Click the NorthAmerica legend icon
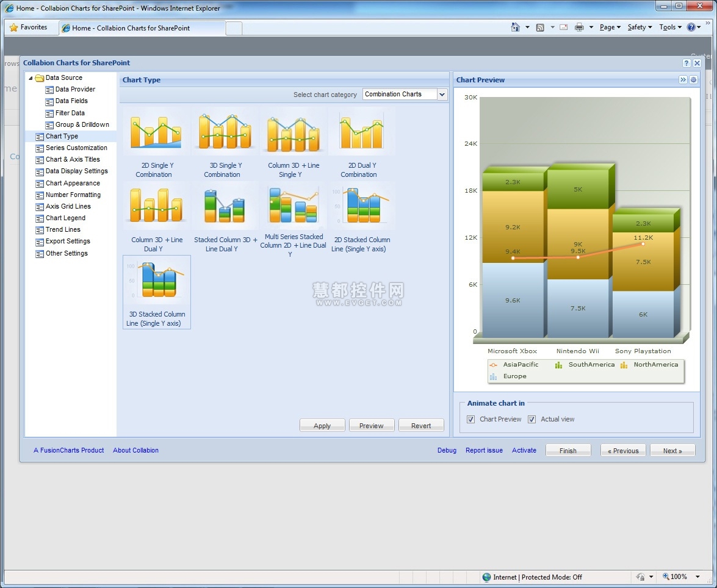The width and height of the screenshot is (717, 588). pos(624,365)
